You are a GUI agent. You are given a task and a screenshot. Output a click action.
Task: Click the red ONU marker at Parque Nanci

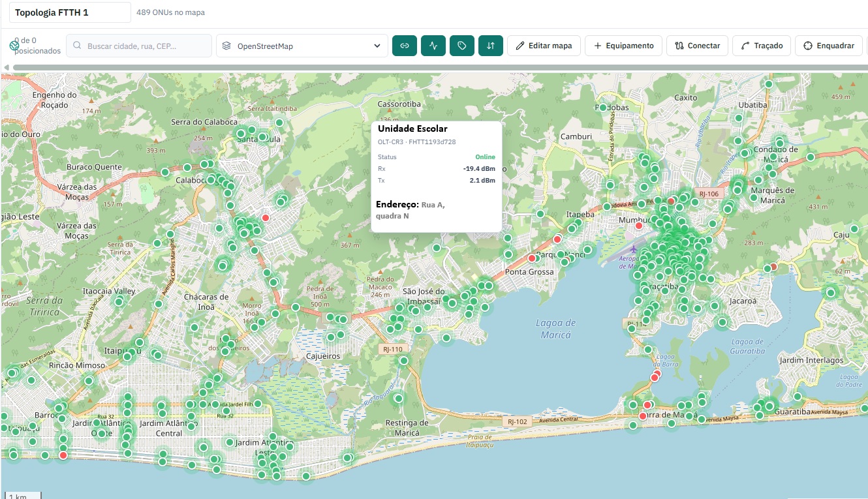(x=557, y=239)
